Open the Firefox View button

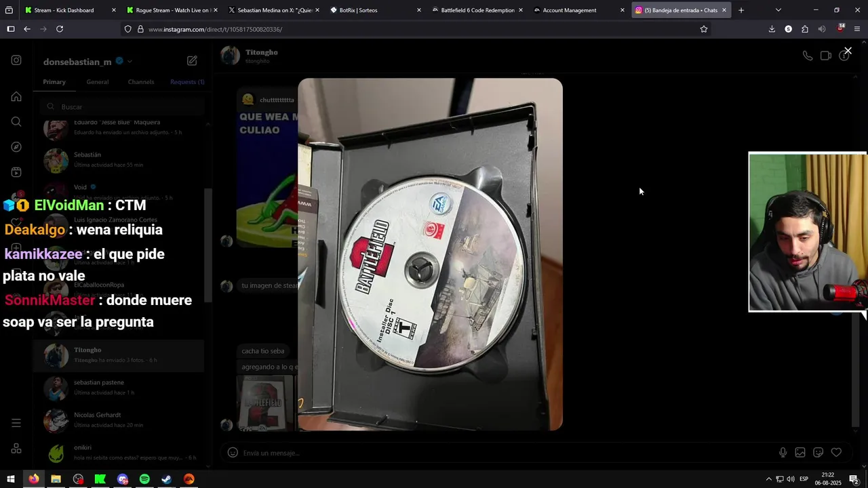tap(9, 10)
